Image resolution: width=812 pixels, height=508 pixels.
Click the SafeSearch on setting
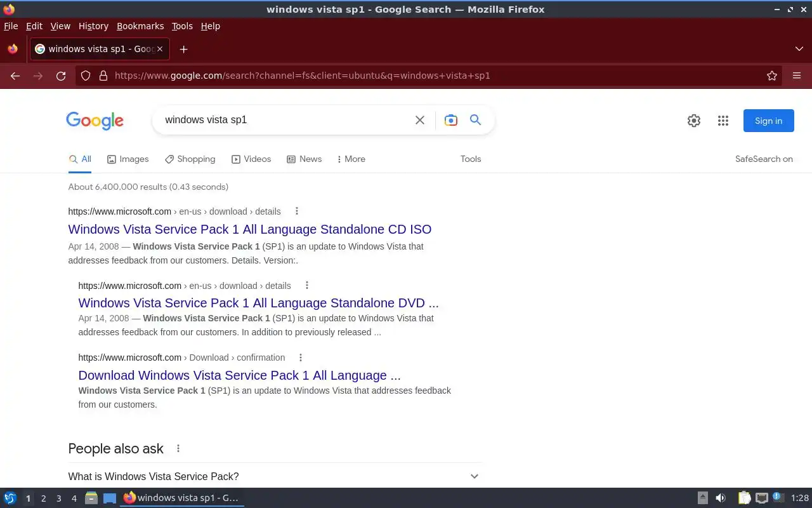click(x=764, y=159)
